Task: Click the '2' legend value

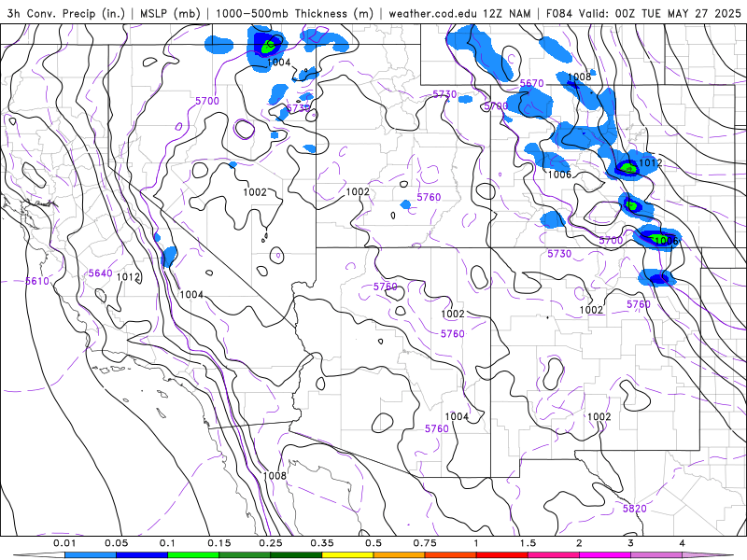Action: tap(579, 543)
